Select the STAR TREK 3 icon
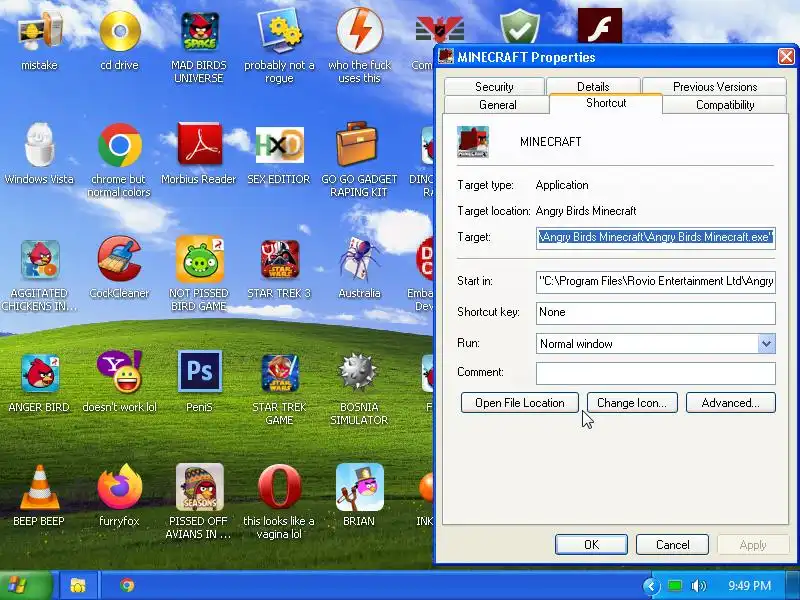This screenshot has height=600, width=800. [279, 260]
